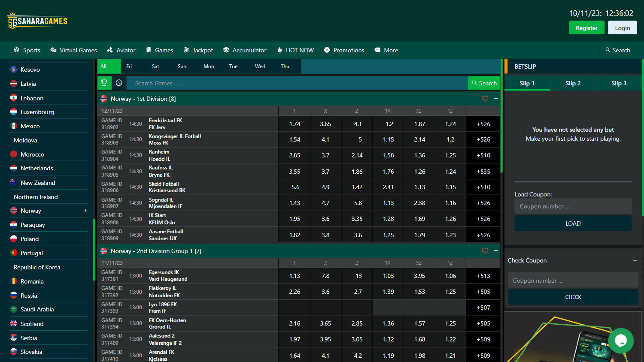Image resolution: width=644 pixels, height=362 pixels.
Task: Select Morocco flag icon in sidebar
Action: (x=14, y=154)
